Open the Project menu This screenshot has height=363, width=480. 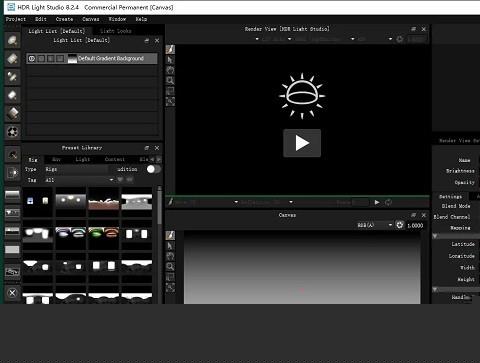[16, 19]
